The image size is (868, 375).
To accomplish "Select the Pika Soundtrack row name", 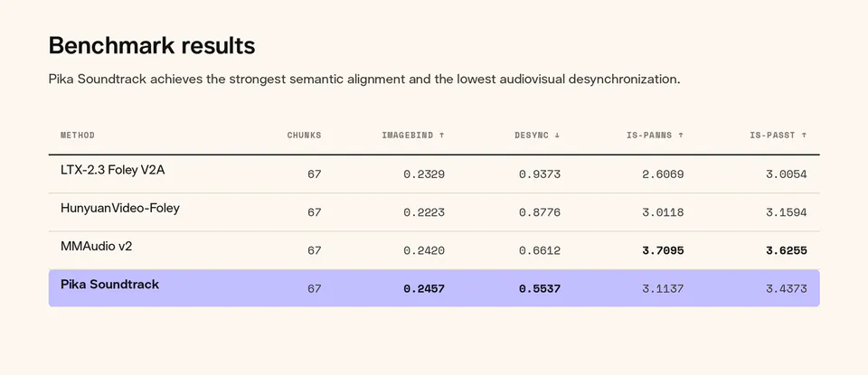I will tap(109, 285).
